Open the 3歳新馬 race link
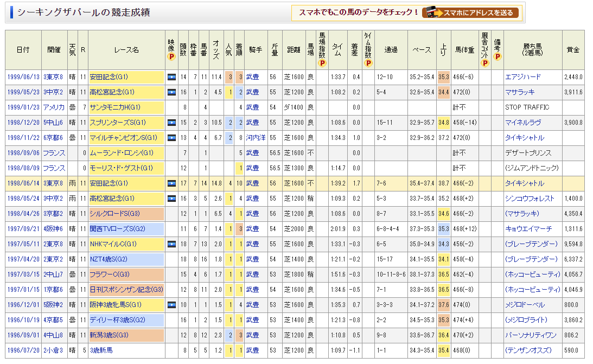The width and height of the screenshot is (593, 364). tap(101, 350)
